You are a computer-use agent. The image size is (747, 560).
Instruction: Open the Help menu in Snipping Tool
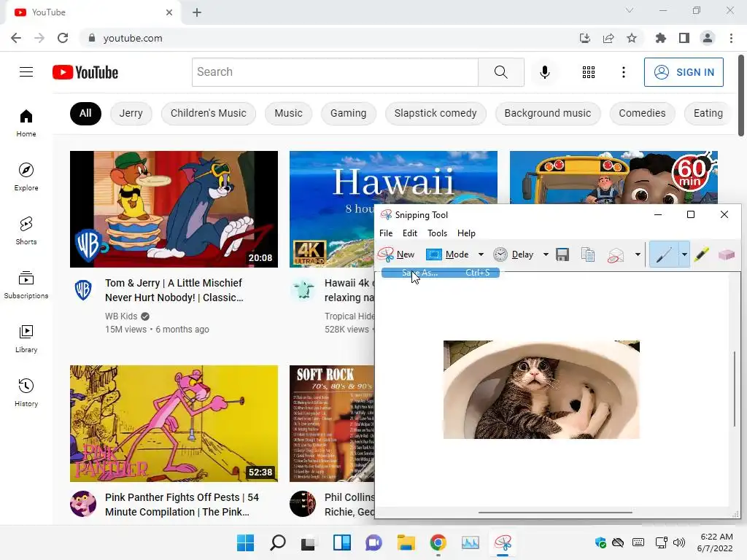pos(466,233)
